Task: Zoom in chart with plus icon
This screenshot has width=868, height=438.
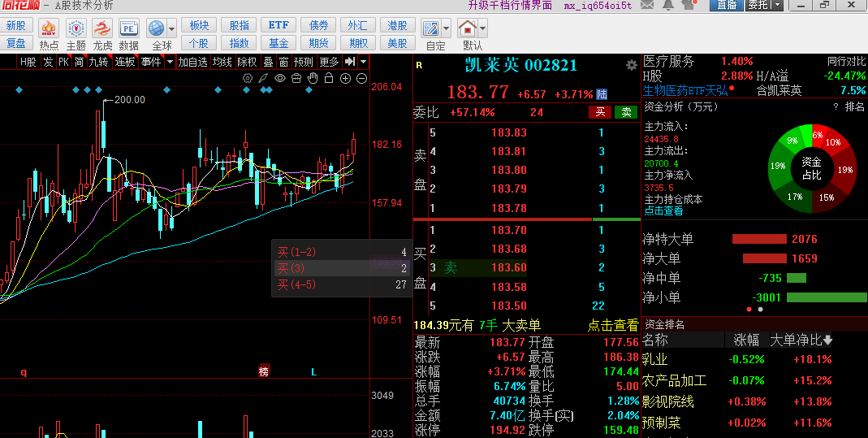Action: tap(345, 78)
